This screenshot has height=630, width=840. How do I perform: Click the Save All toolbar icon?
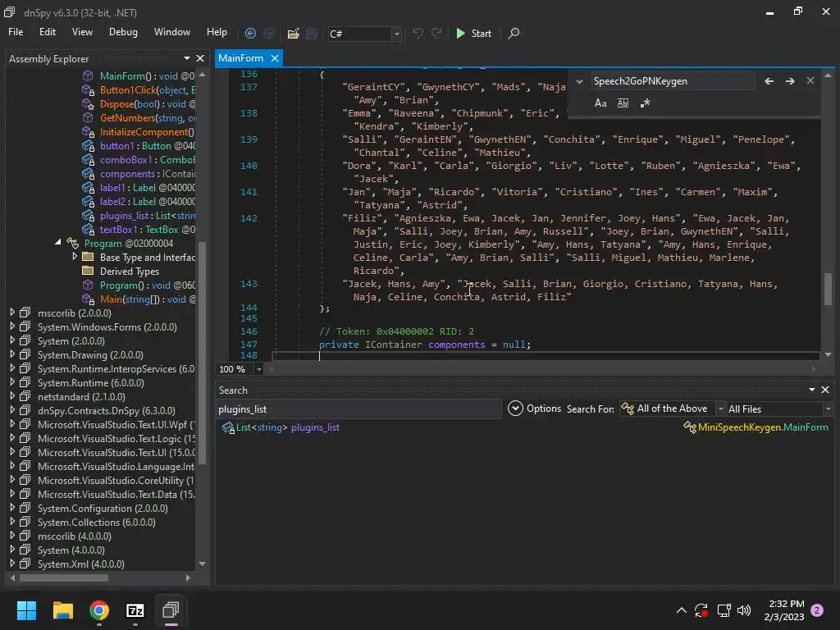(x=311, y=33)
